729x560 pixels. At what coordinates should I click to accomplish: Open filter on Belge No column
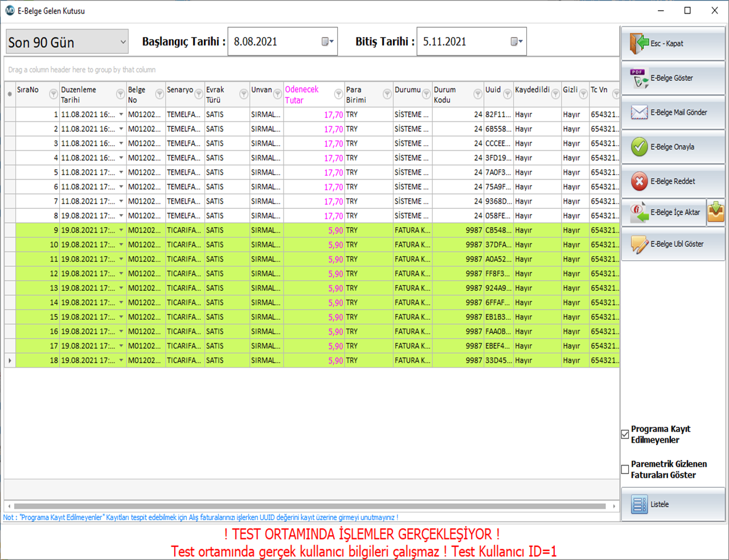[159, 94]
